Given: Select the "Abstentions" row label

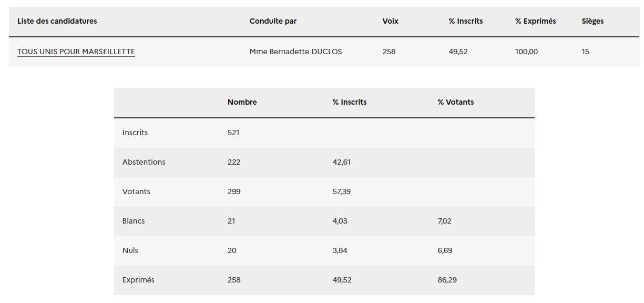Looking at the screenshot, I should coord(144,162).
